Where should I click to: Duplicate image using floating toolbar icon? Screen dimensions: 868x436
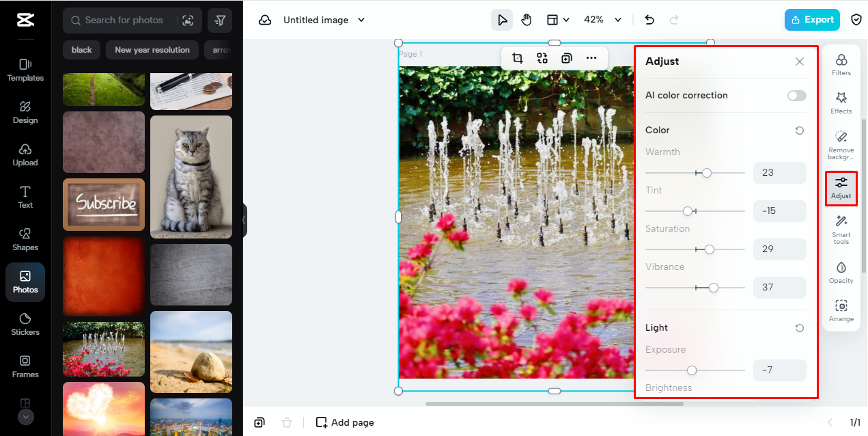click(566, 58)
